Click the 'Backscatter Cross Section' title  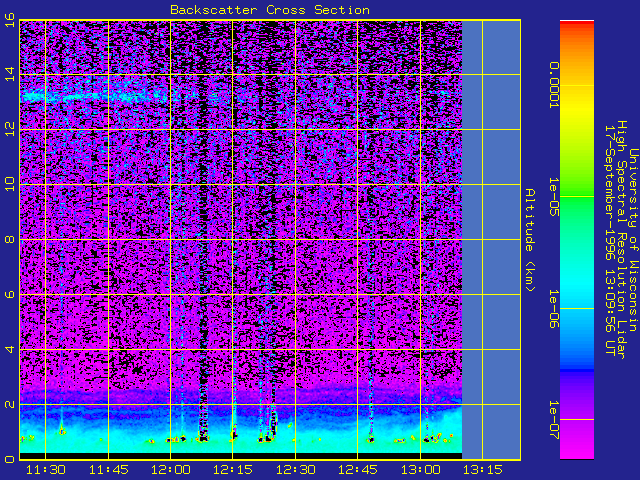(x=270, y=10)
